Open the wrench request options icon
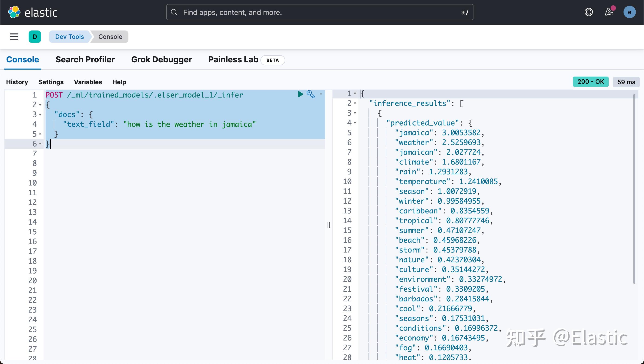 311,94
